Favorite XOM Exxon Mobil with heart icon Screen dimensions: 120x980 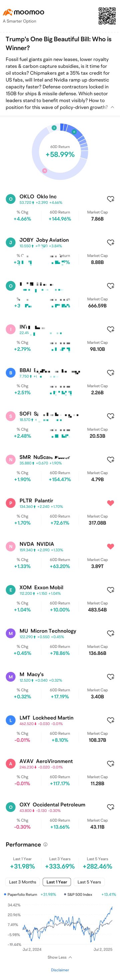[x=111, y=590]
